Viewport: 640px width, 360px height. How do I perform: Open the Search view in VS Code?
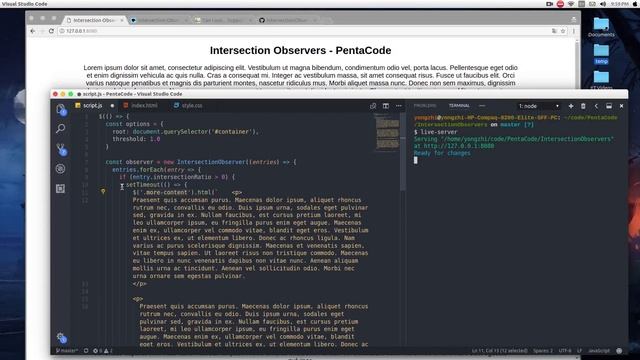(x=61, y=129)
